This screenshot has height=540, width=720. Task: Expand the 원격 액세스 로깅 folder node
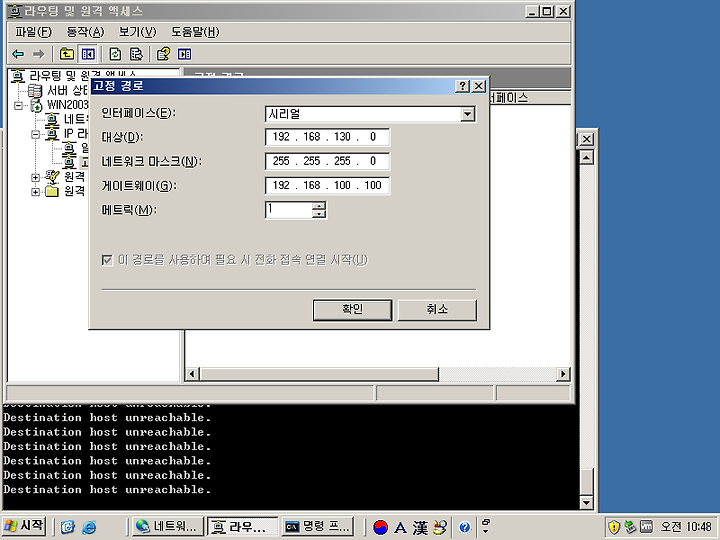pyautogui.click(x=35, y=192)
